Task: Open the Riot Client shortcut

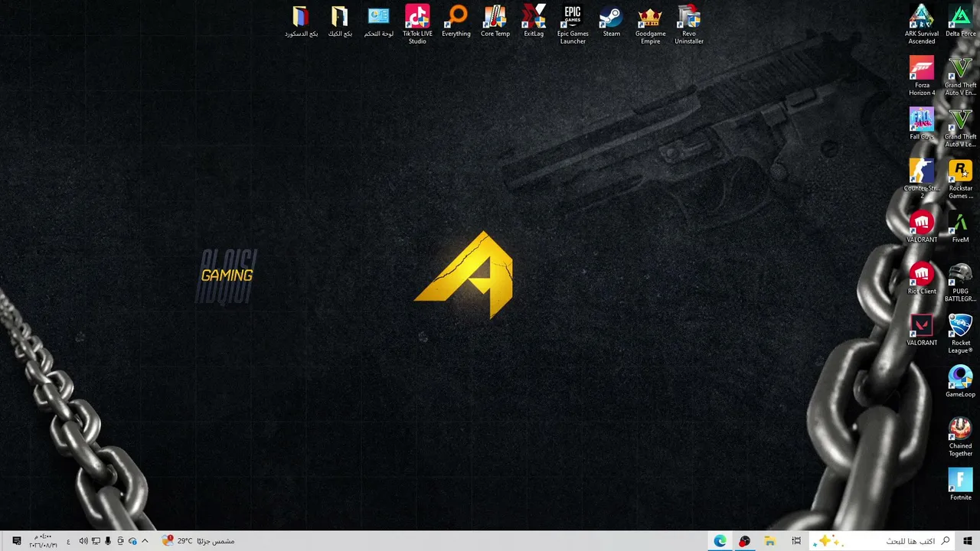Action: pos(922,279)
